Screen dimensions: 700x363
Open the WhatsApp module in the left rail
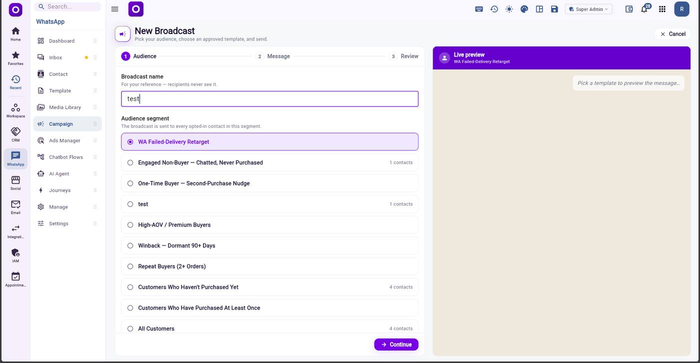click(16, 159)
